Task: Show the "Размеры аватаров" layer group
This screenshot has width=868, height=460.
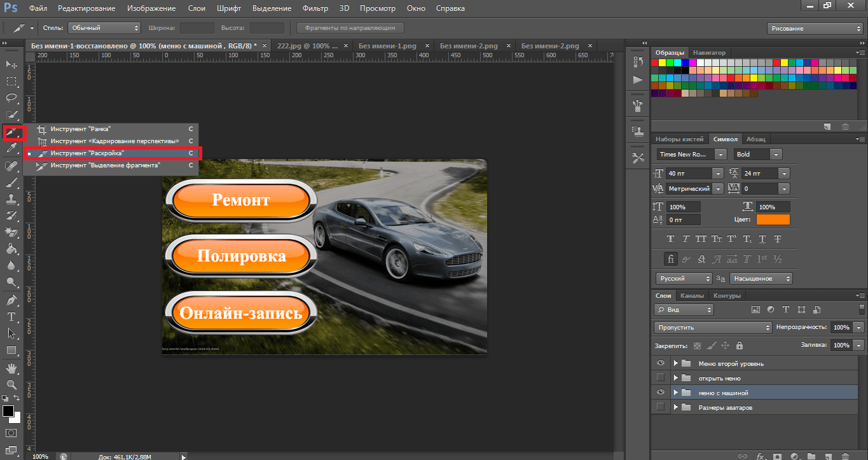Action: [661, 407]
